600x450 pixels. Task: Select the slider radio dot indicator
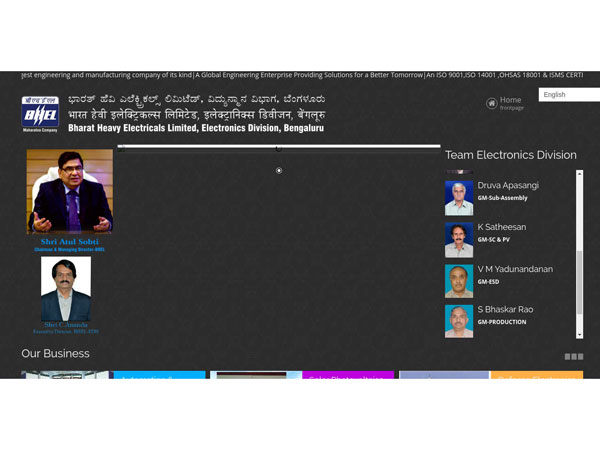(279, 171)
